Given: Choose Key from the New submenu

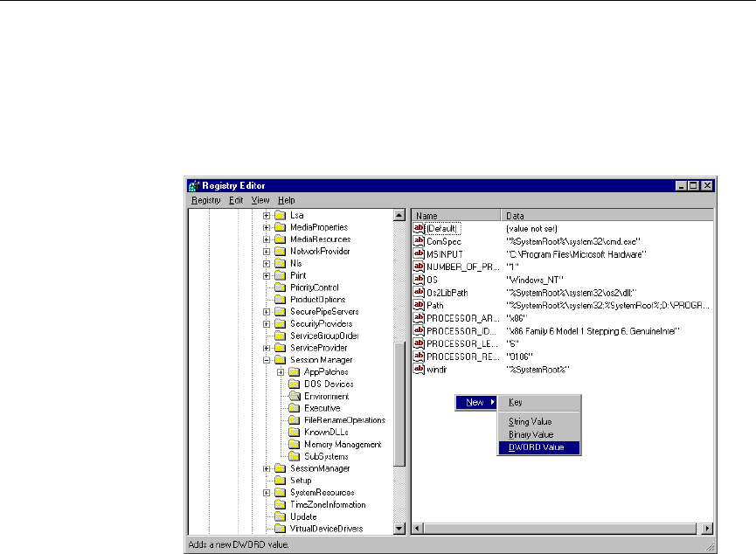Looking at the screenshot, I should [x=539, y=402].
